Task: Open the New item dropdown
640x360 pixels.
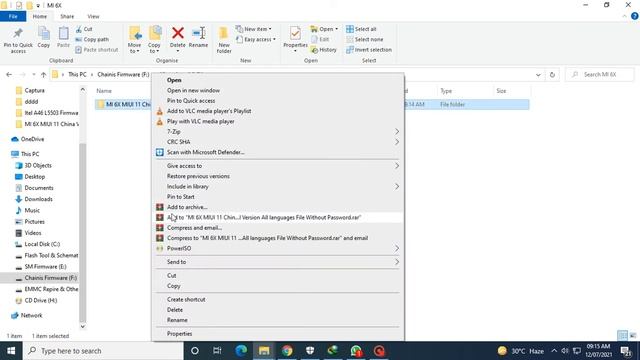Action: click(253, 29)
